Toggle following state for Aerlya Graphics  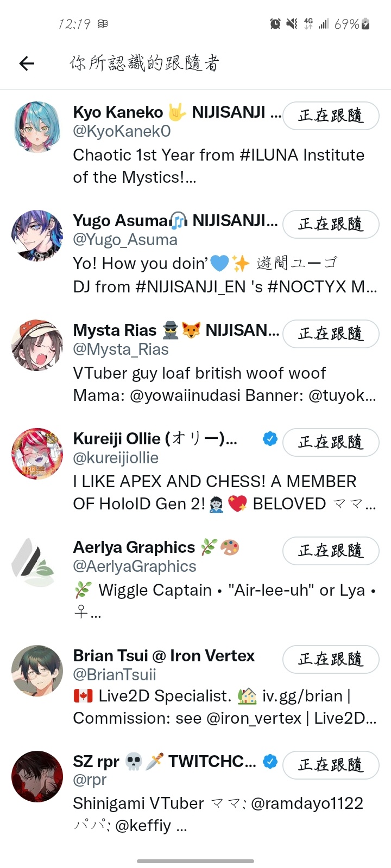click(x=331, y=551)
